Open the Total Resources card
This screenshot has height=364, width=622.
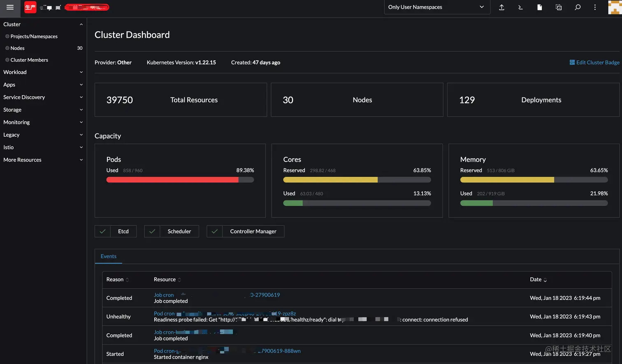tap(181, 100)
